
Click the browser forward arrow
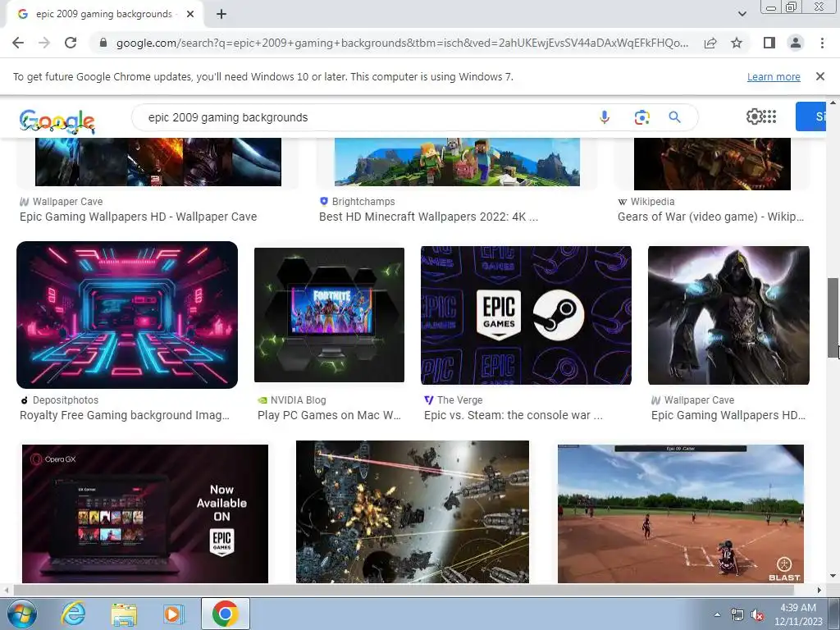[44, 43]
